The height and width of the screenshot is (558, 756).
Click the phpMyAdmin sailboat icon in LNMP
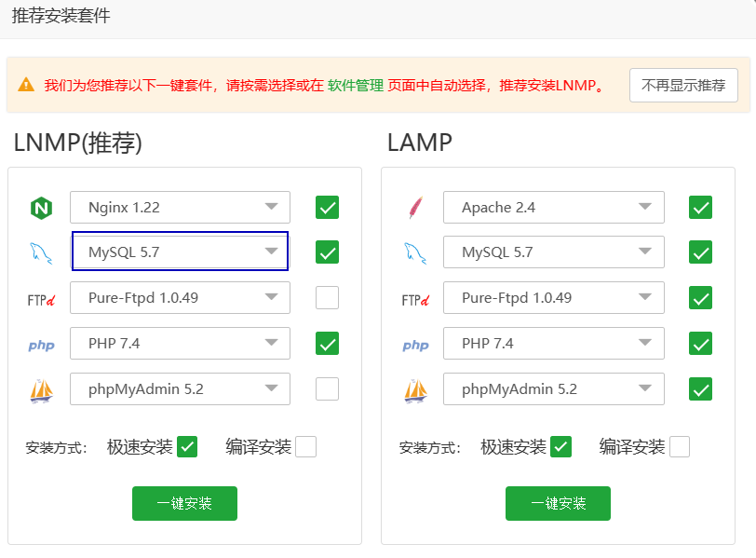(x=41, y=389)
